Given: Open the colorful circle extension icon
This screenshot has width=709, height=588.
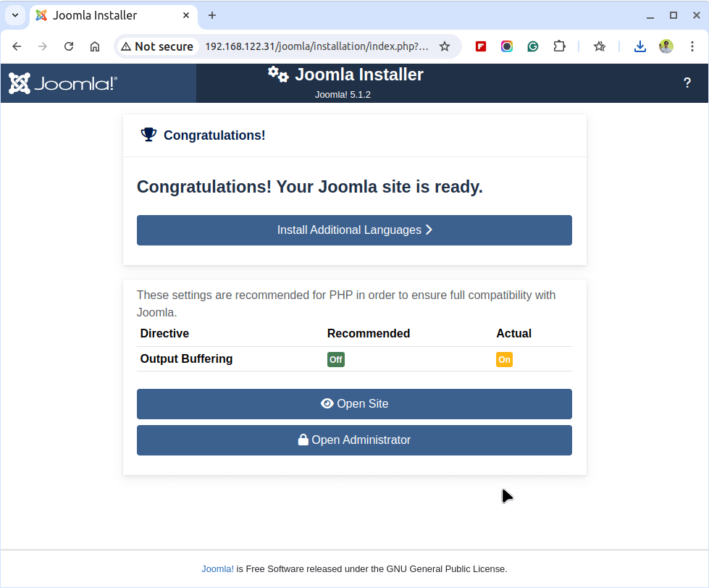Looking at the screenshot, I should [507, 46].
